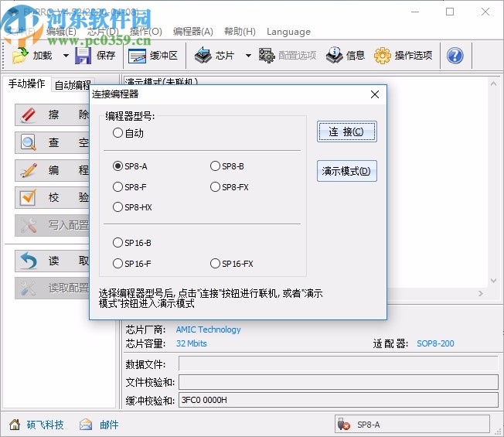Choose the SP16-FX radio option
Screen dimensions: 504x437
click(x=215, y=263)
